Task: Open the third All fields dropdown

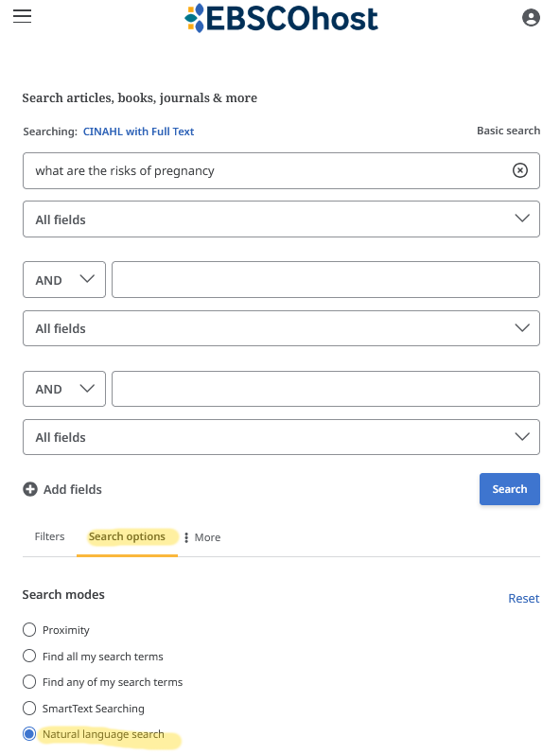Action: coord(281,437)
